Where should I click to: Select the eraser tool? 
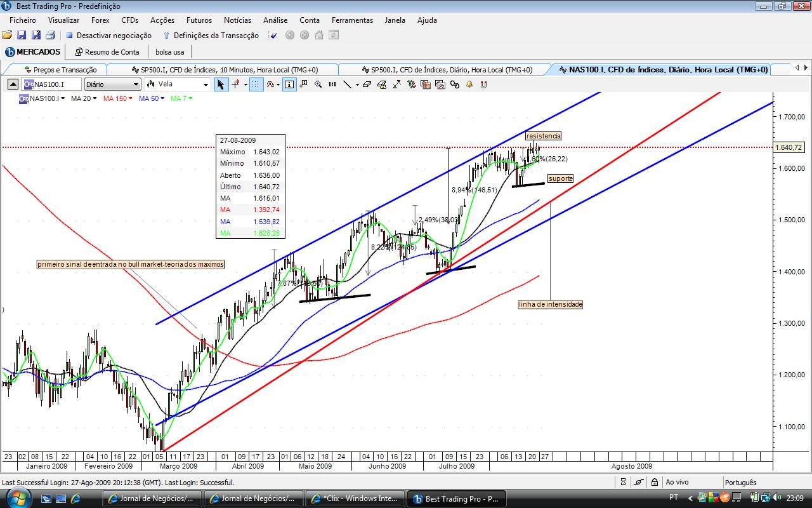(x=367, y=84)
